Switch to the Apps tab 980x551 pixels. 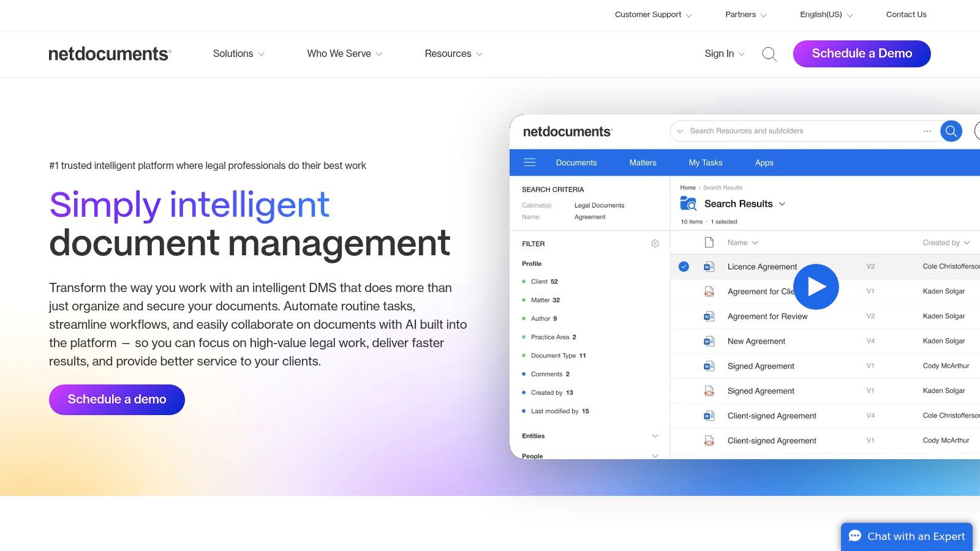[x=764, y=163]
